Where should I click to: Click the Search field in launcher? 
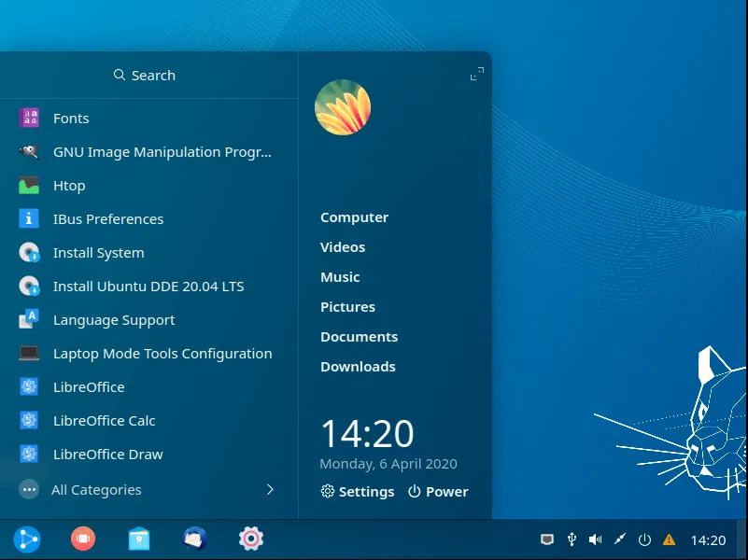coord(145,76)
